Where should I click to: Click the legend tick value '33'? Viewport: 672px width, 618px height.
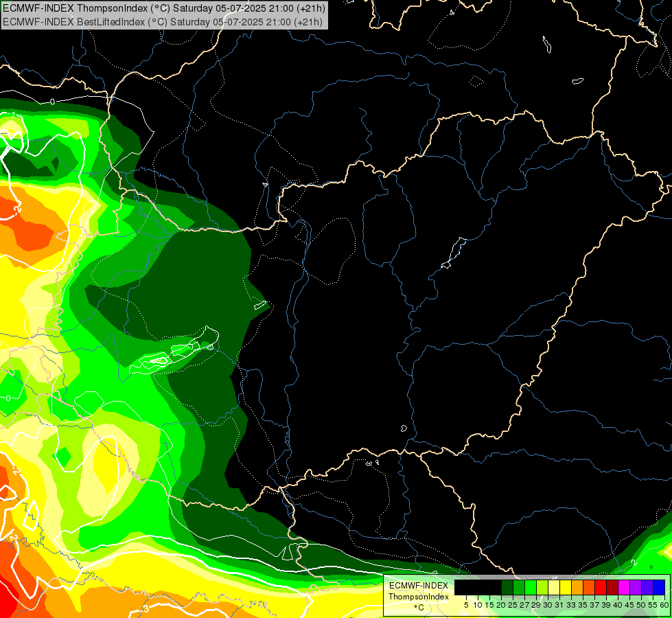coord(571,605)
